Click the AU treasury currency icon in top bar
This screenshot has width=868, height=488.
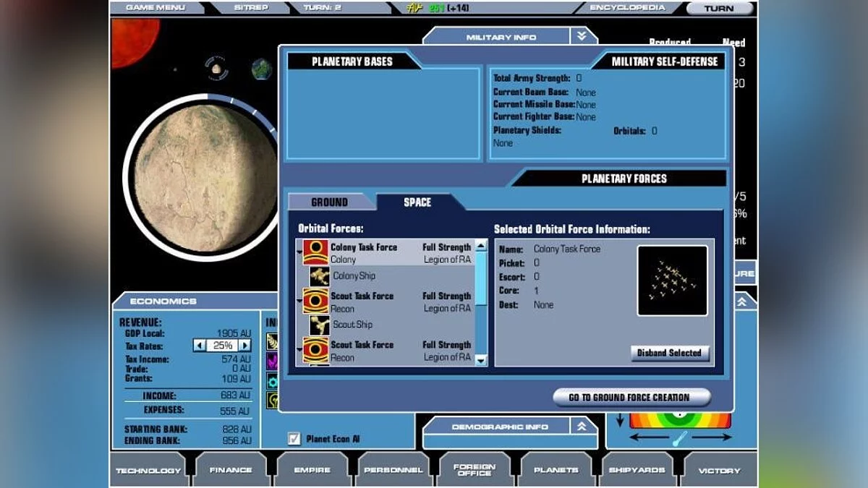[x=416, y=8]
